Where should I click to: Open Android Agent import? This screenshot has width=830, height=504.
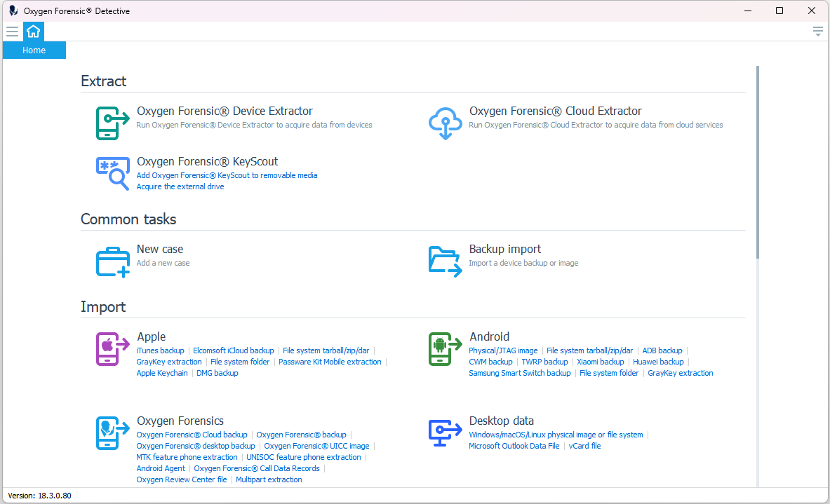161,468
